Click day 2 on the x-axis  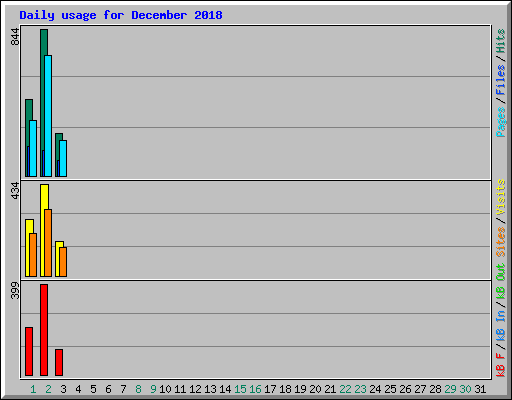point(48,389)
